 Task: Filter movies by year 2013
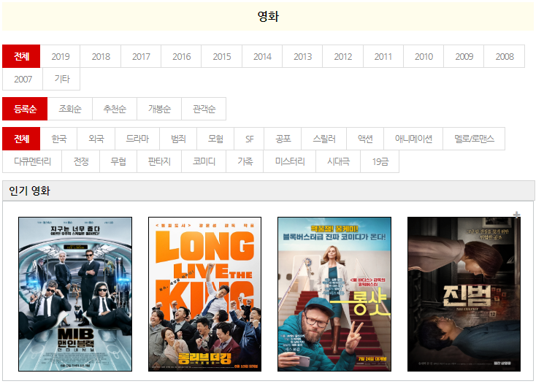[302, 56]
